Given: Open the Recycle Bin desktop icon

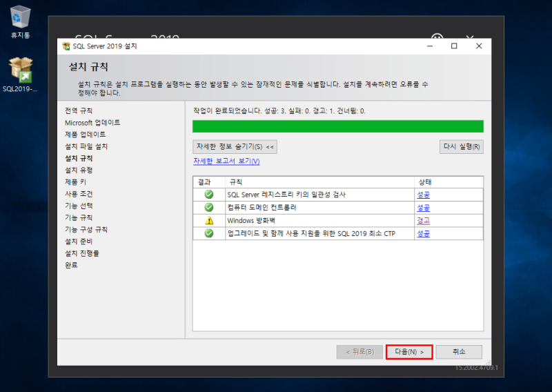Looking at the screenshot, I should 21,21.
